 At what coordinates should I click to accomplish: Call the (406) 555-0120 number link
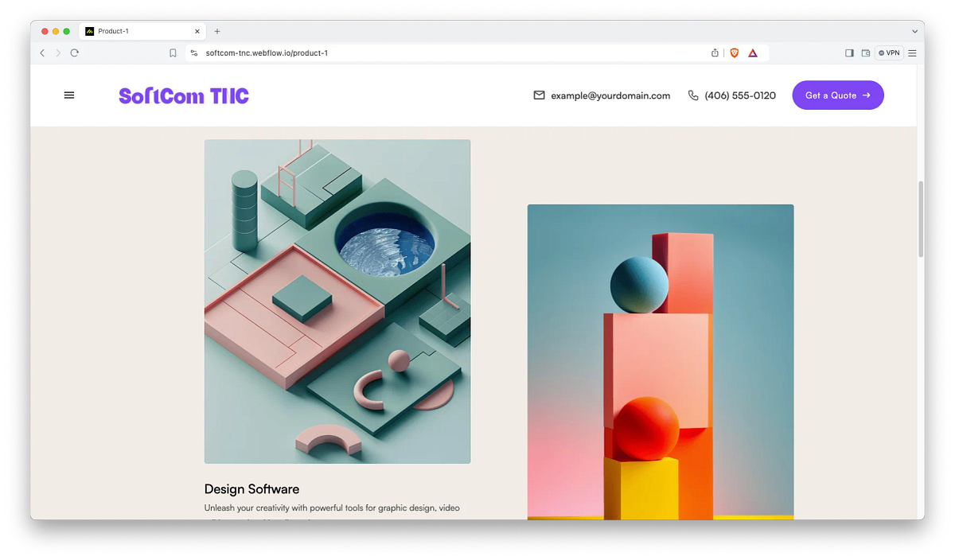740,95
